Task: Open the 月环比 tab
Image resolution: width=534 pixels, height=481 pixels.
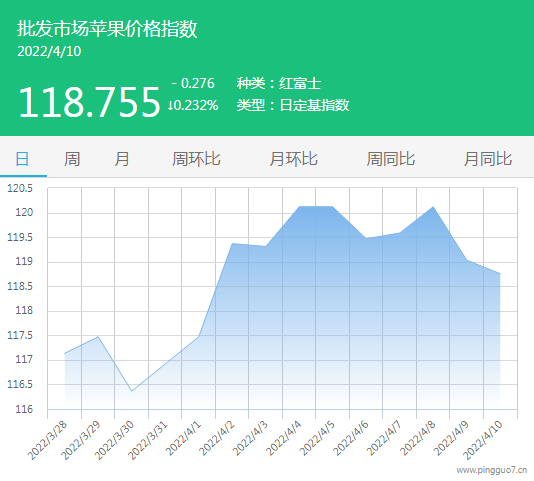Action: [x=293, y=159]
